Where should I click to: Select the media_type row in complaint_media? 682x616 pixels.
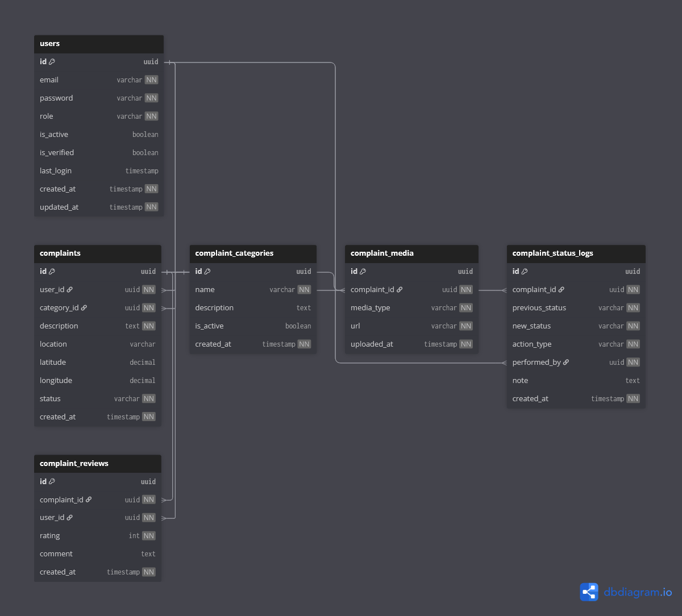[x=371, y=308]
